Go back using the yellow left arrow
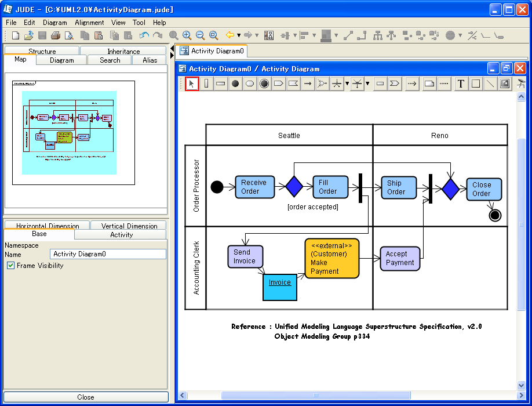 (230, 35)
